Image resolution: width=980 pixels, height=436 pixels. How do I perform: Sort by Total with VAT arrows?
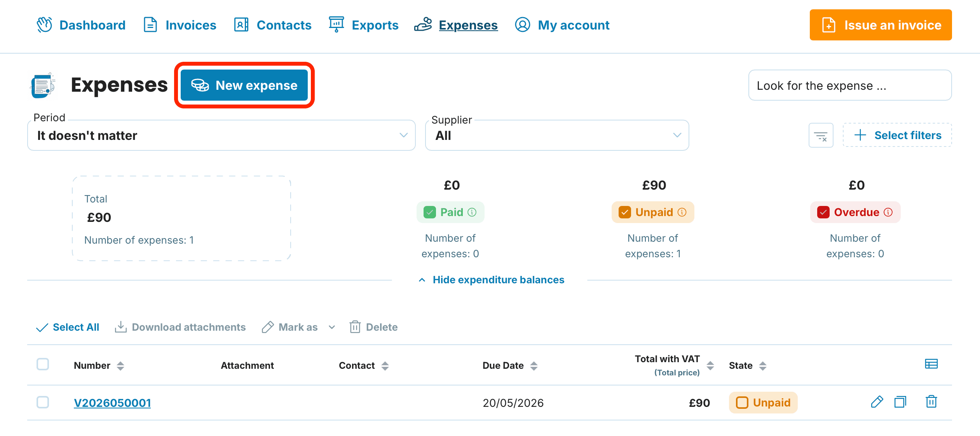click(710, 365)
